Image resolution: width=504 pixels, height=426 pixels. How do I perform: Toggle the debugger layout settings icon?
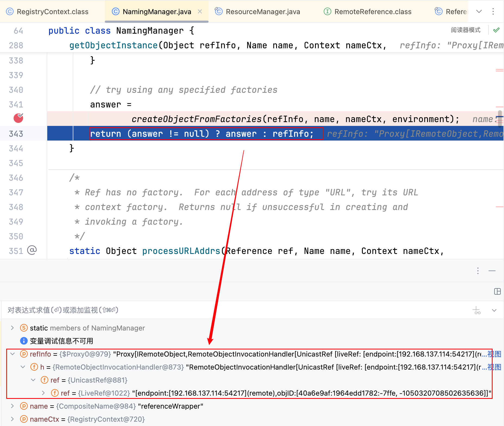(x=497, y=291)
